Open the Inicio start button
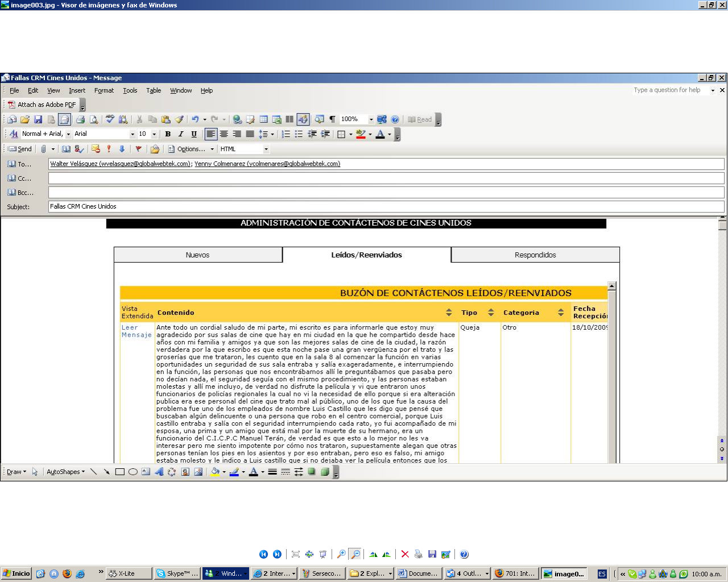 pyautogui.click(x=16, y=573)
